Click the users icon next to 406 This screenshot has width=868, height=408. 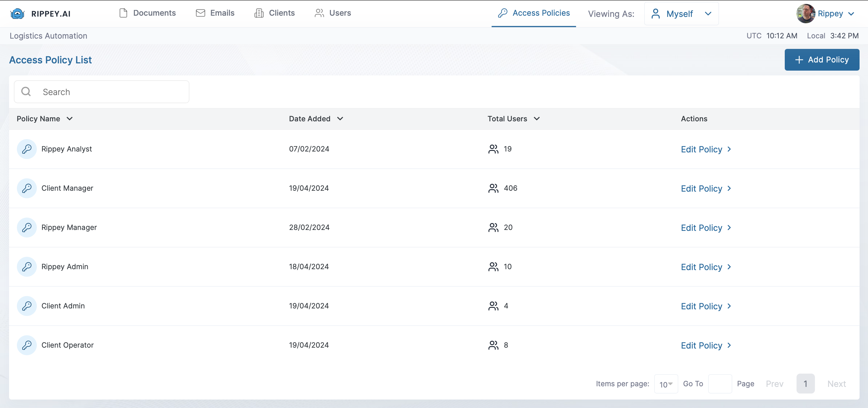[x=493, y=188]
